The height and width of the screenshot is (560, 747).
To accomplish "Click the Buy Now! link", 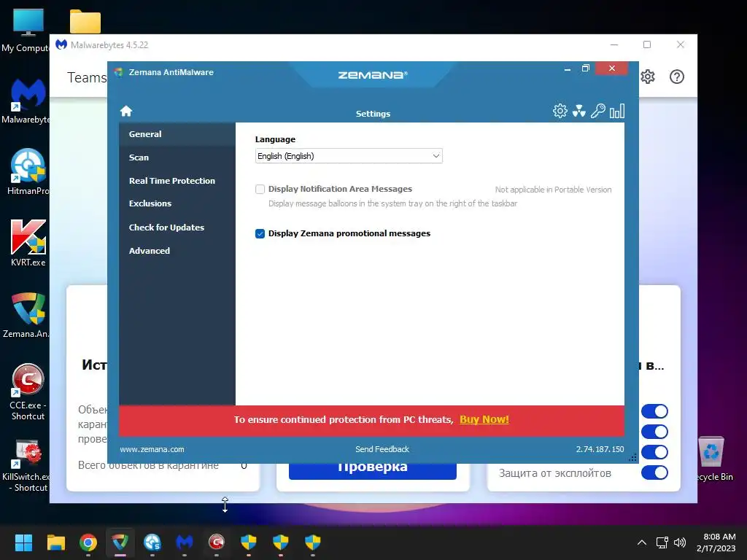I will coord(484,419).
